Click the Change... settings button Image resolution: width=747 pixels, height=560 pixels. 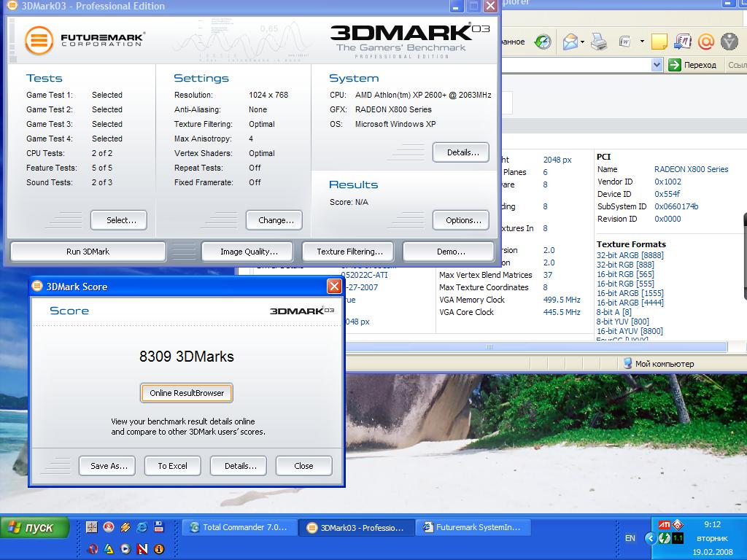tap(274, 220)
